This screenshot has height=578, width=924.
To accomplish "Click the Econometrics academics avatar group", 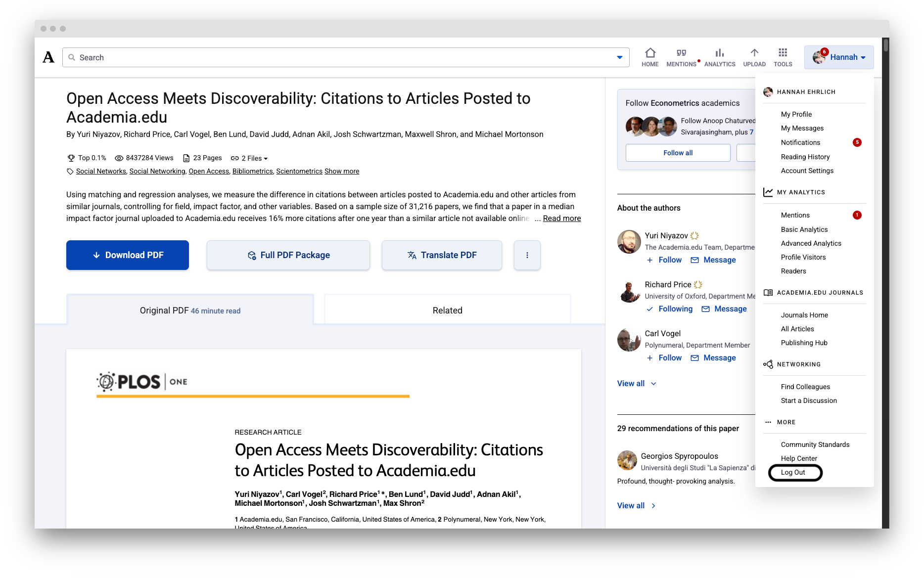I will tap(651, 127).
